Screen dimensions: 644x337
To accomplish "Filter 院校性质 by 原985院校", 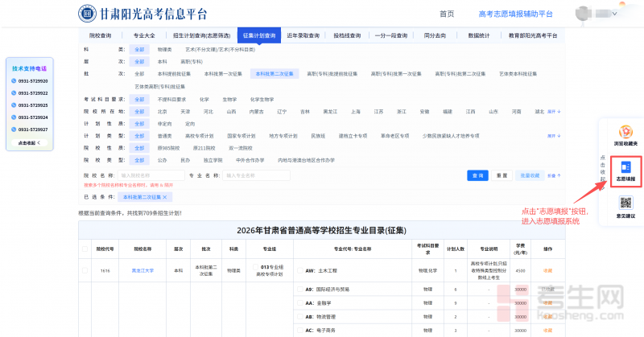I will pos(168,148).
